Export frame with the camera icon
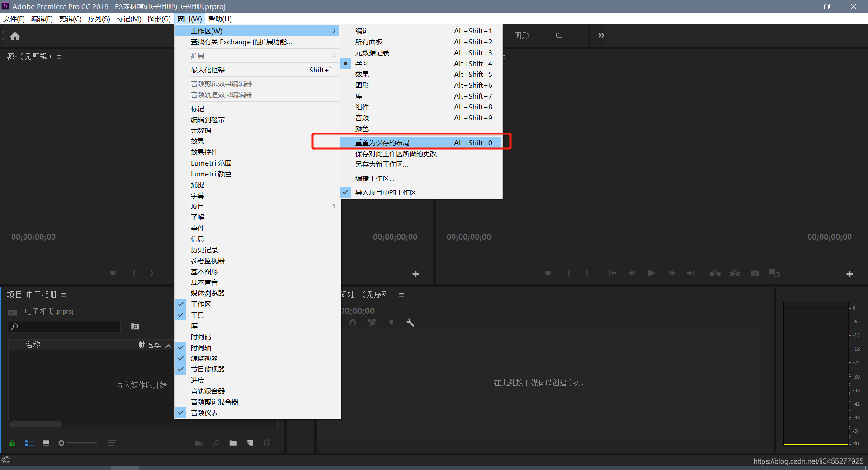The width and height of the screenshot is (868, 470). tap(755, 273)
